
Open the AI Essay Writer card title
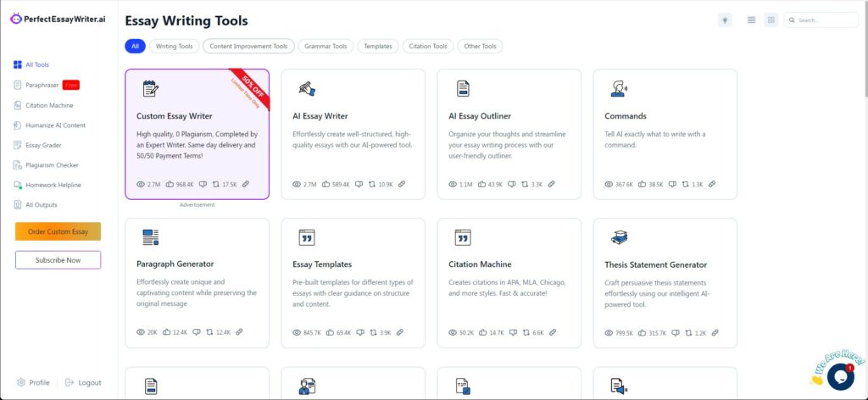click(x=320, y=116)
